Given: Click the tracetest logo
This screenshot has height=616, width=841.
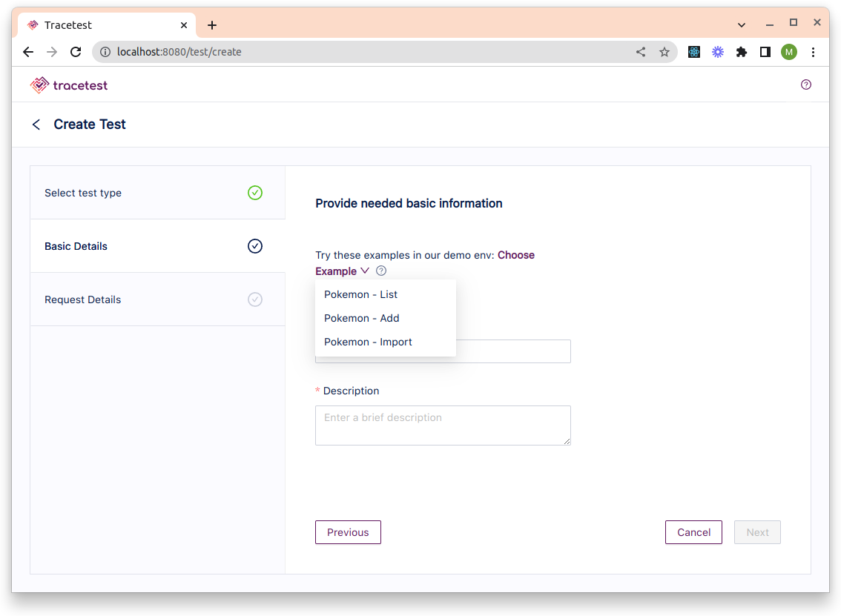Looking at the screenshot, I should [69, 85].
